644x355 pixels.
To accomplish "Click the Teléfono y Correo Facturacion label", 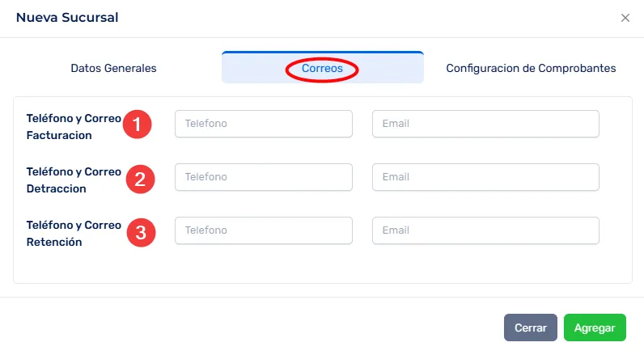I will tap(73, 126).
